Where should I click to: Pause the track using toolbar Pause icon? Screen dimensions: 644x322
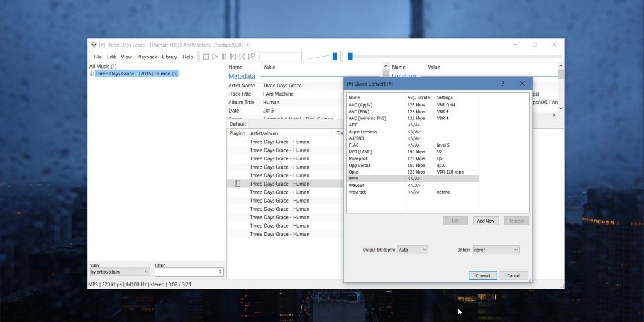click(224, 57)
